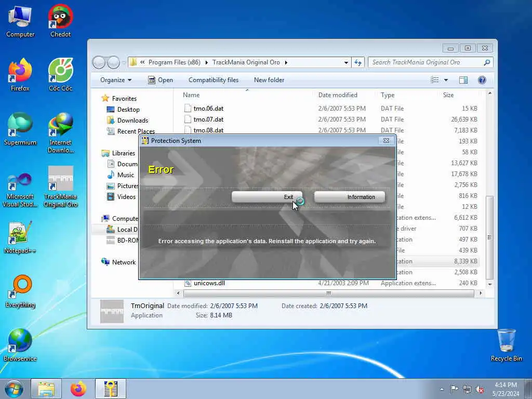The image size is (532, 399).
Task: Select file unicows.dll
Action: tap(209, 283)
